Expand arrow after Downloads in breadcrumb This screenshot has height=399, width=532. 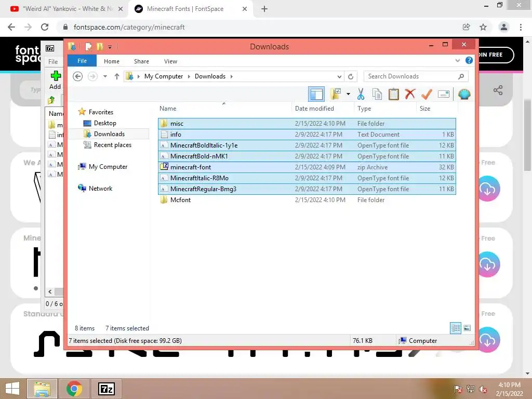231,76
